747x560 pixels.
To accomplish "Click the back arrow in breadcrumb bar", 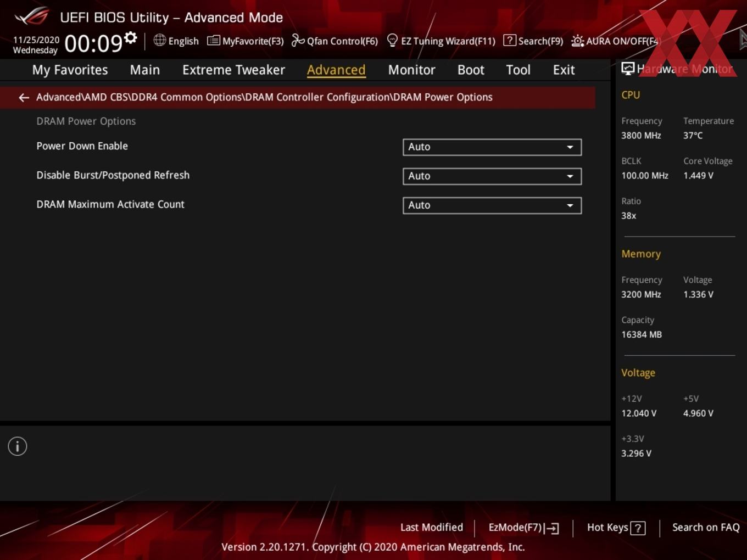I will (x=24, y=98).
